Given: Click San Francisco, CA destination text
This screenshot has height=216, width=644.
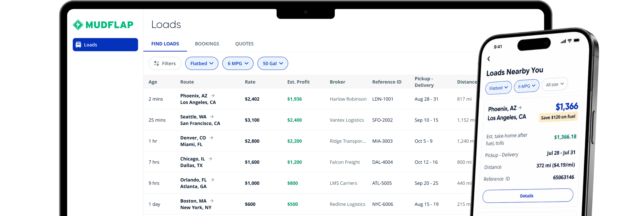Looking at the screenshot, I should pyautogui.click(x=200, y=123).
